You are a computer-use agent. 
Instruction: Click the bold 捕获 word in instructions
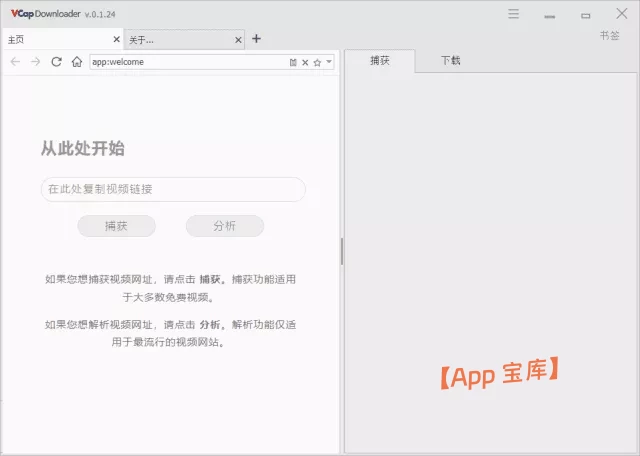(210, 279)
